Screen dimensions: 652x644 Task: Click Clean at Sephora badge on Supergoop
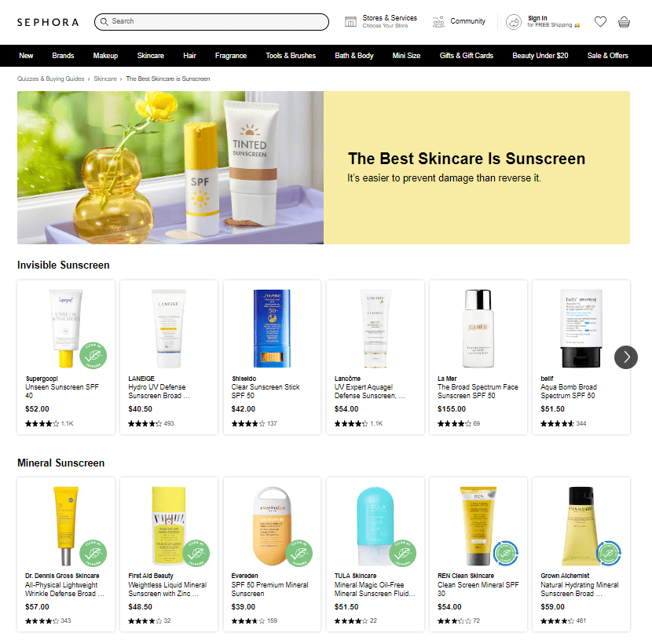93,356
